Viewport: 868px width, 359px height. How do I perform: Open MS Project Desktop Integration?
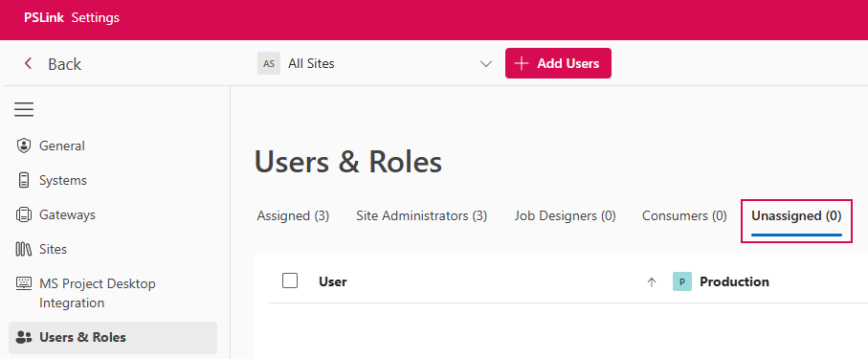tap(98, 293)
